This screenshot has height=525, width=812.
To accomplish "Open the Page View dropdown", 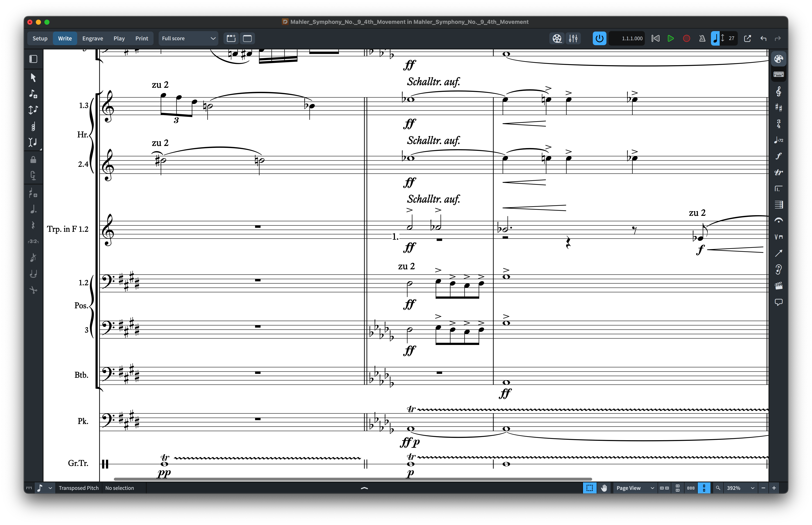I will point(635,488).
